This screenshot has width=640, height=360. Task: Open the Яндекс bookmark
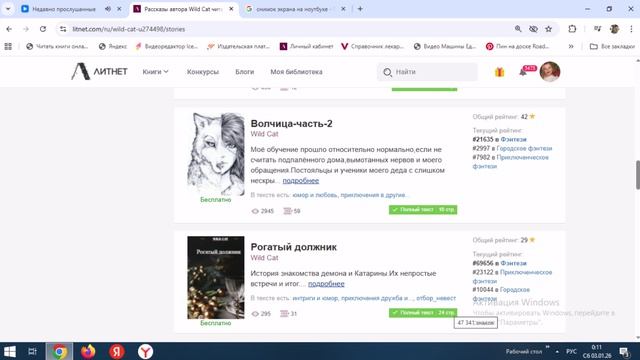(113, 47)
